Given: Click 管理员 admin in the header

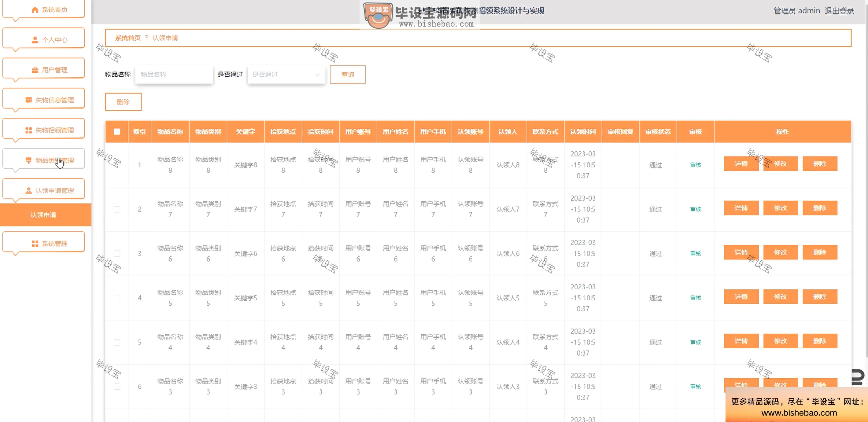Looking at the screenshot, I should pyautogui.click(x=796, y=11).
